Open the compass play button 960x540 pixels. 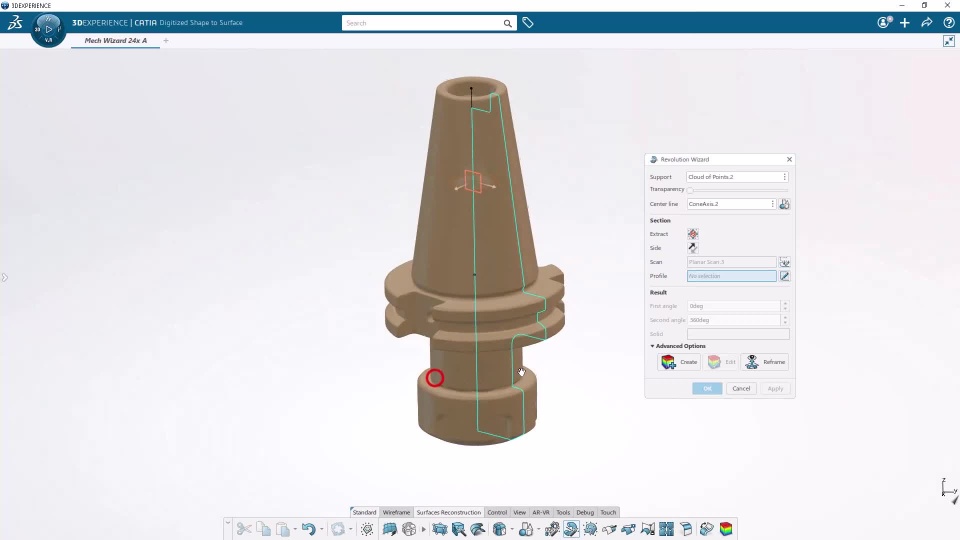coord(48,29)
